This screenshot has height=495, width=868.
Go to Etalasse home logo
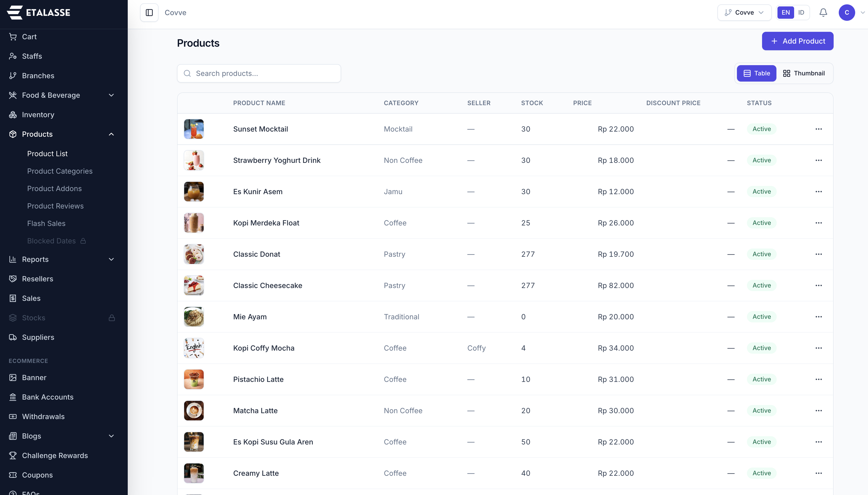(x=38, y=13)
